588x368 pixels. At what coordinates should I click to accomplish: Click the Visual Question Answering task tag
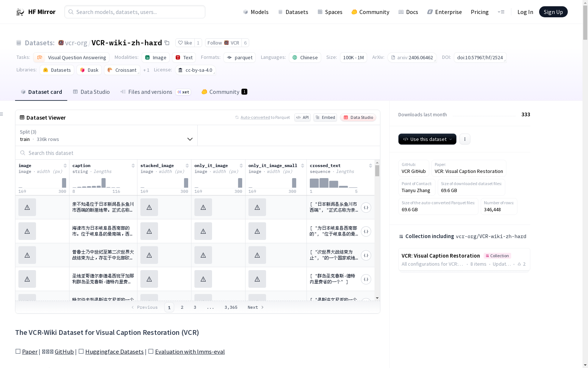click(x=71, y=57)
